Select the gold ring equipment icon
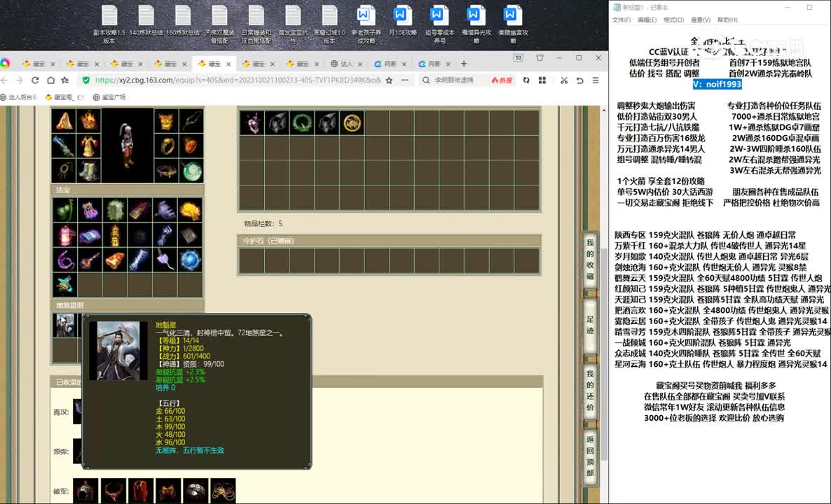831x504 pixels. (x=167, y=146)
